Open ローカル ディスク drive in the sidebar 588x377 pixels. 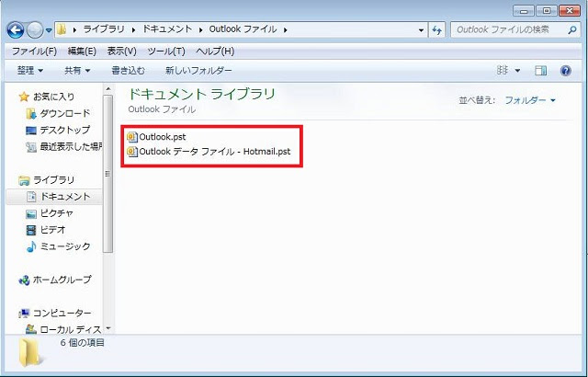(71, 329)
